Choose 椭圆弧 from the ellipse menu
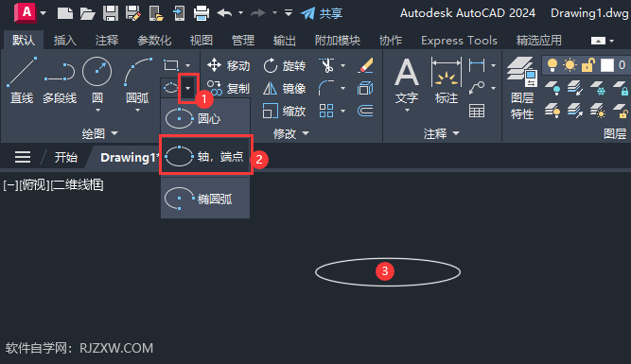 point(205,199)
